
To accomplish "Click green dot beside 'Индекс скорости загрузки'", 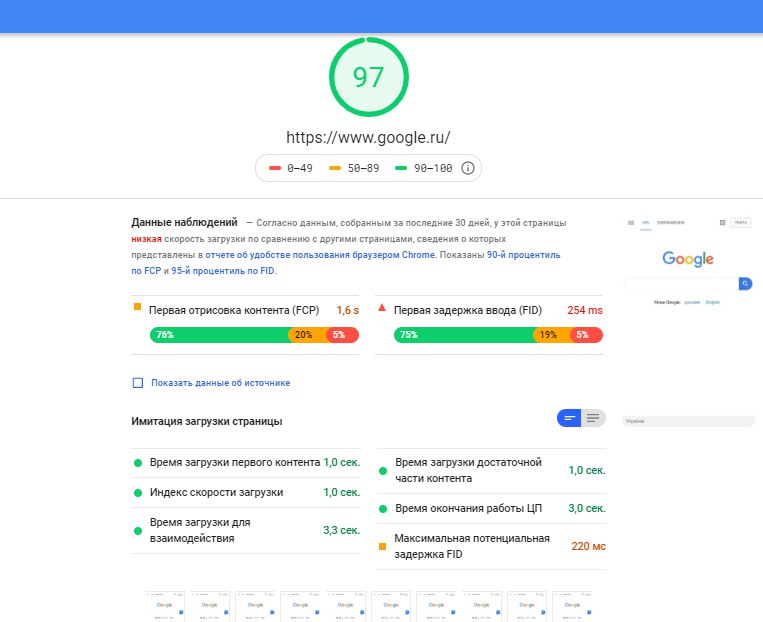I will 138,493.
